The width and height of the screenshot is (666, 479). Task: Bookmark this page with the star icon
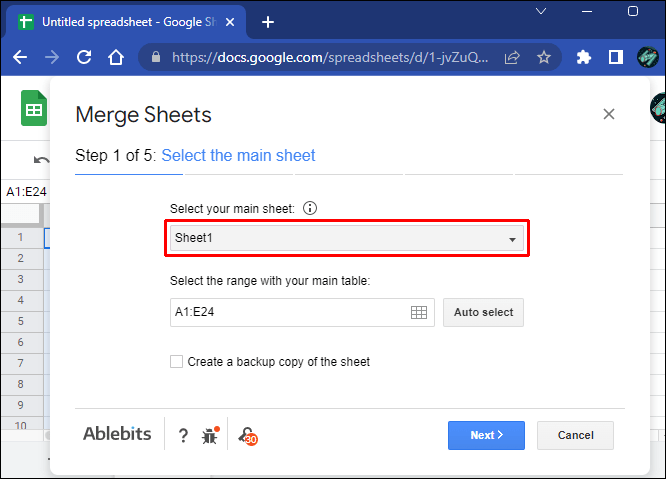pos(544,58)
